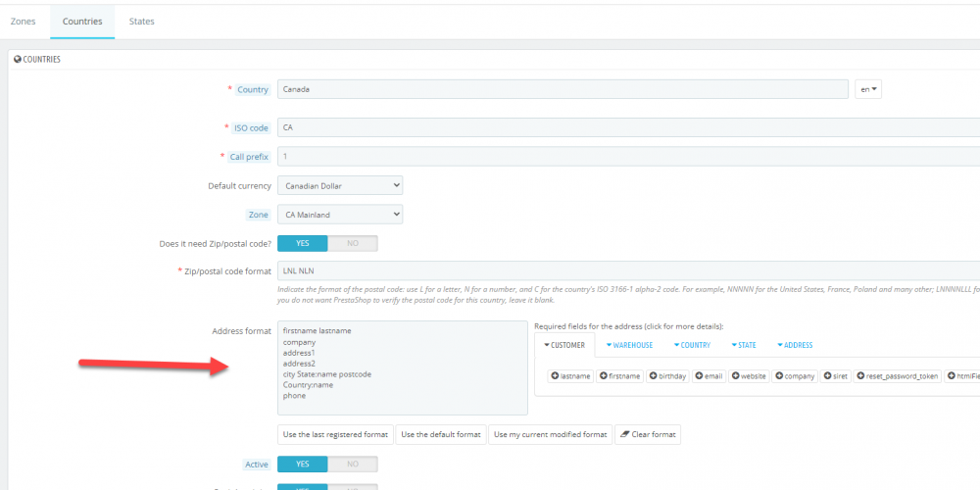Click inside the Address format text area
980x490 pixels.
[403, 368]
